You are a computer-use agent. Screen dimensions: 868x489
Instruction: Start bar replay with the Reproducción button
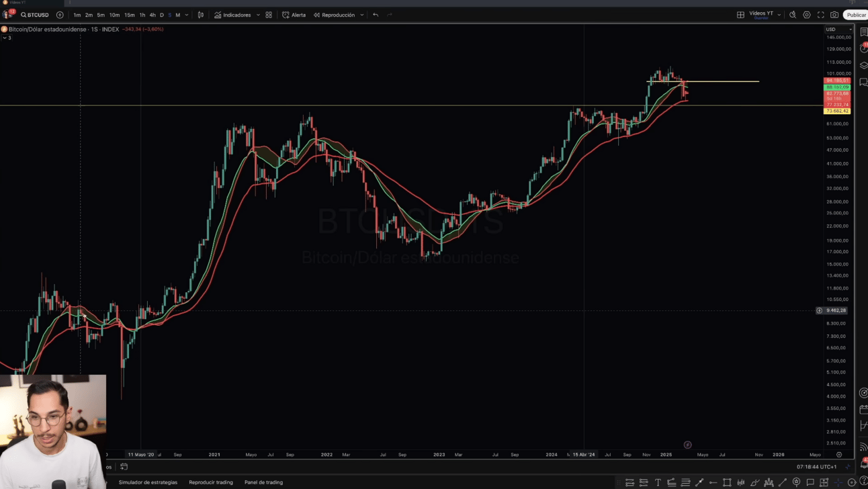pyautogui.click(x=334, y=15)
